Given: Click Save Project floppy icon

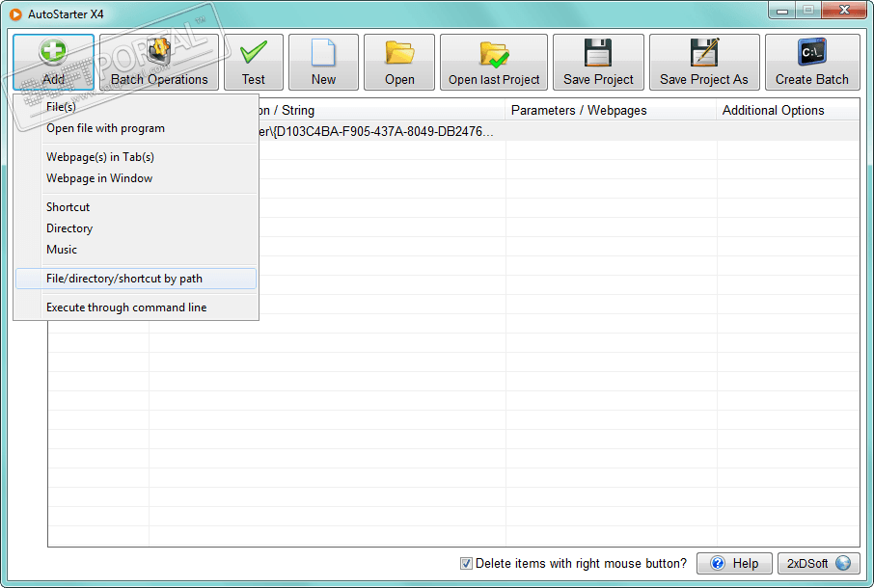Looking at the screenshot, I should [x=598, y=63].
